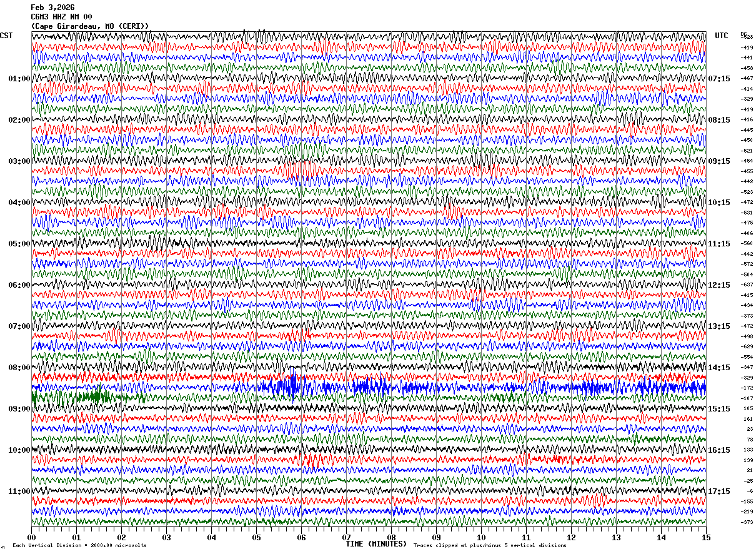
Task: Click the DC offset value -560
Action: [x=747, y=243]
